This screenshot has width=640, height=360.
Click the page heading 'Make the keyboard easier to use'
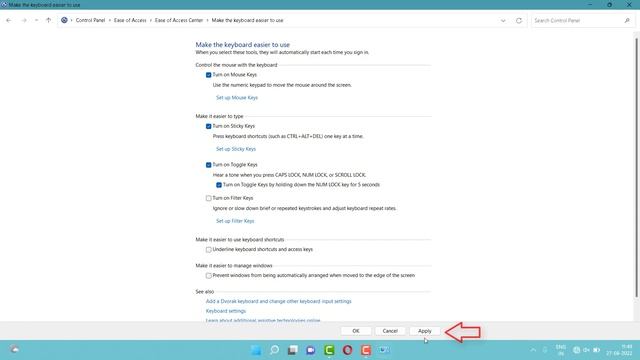(242, 45)
